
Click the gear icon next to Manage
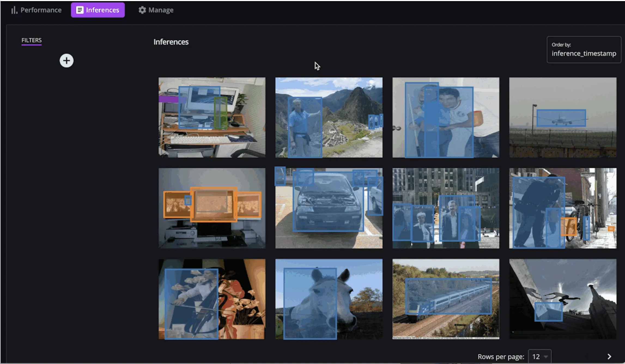[142, 10]
